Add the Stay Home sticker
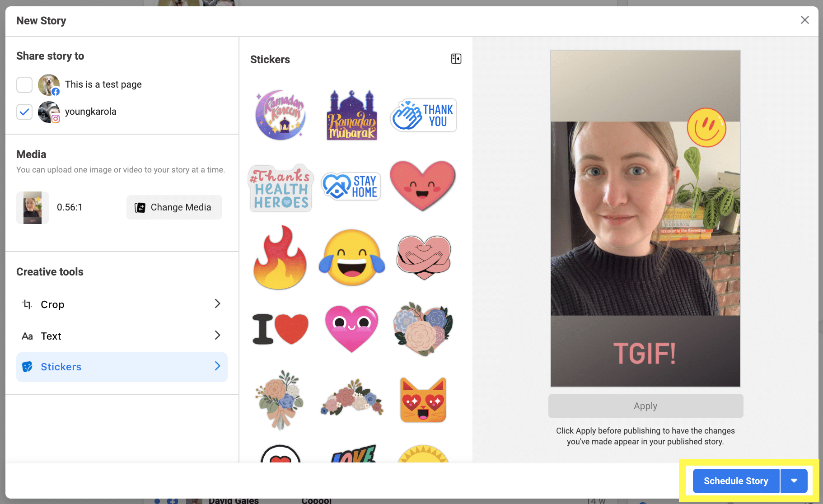 [x=351, y=187]
